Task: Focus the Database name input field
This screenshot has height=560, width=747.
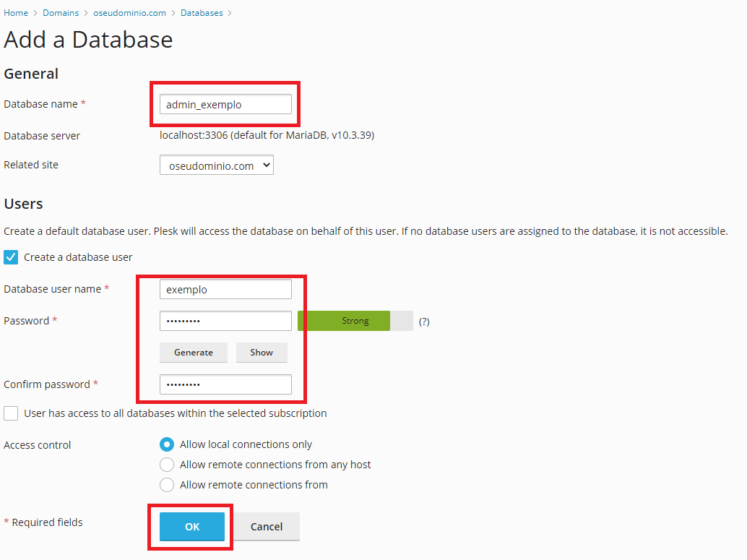Action: tap(225, 104)
